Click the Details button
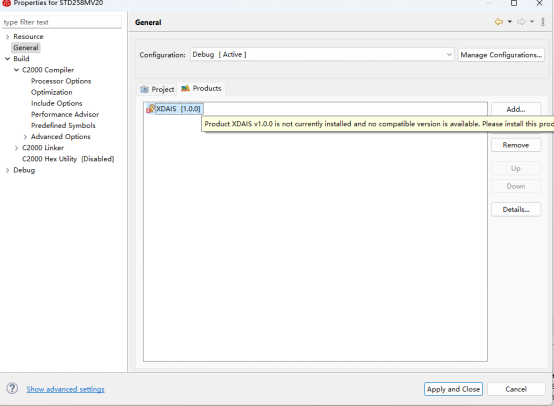 tap(515, 209)
